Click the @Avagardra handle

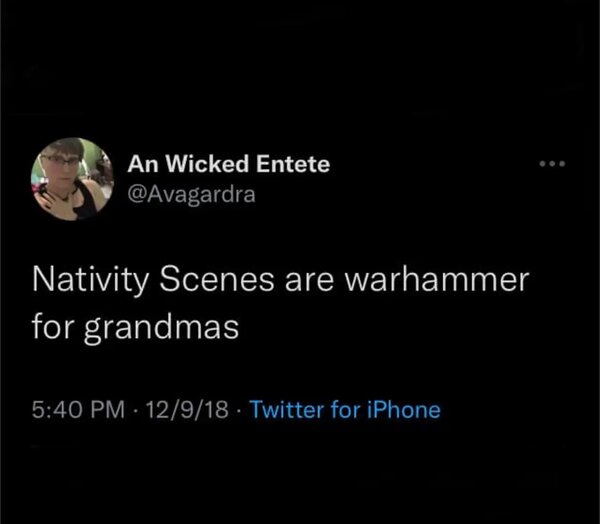coord(191,194)
